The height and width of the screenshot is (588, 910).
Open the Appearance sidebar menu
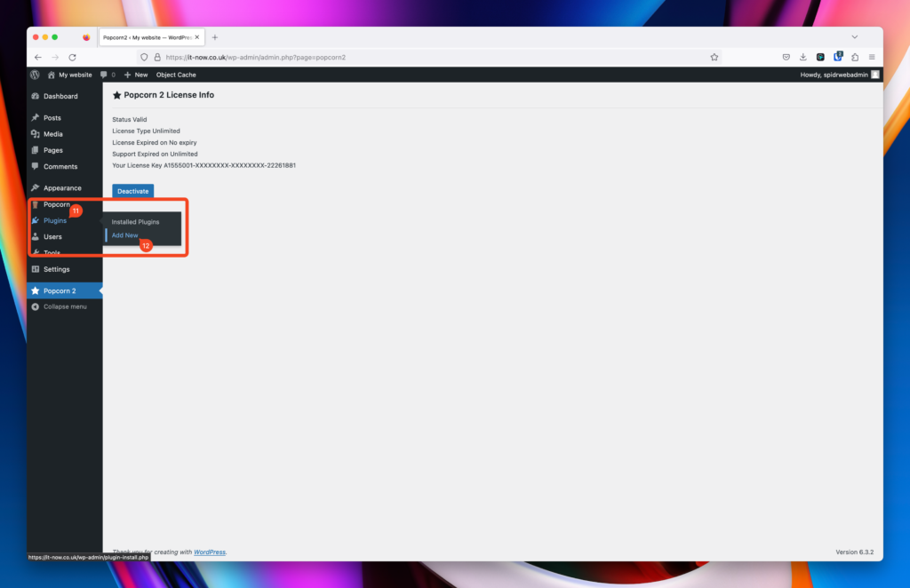(64, 188)
